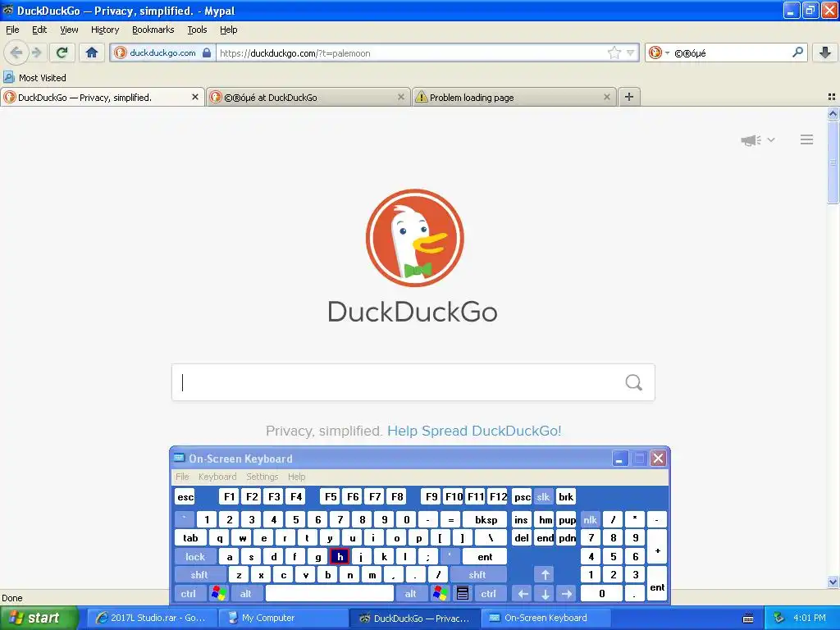
Task: Open the On-Screen Keyboard Keyboard menu
Action: [x=217, y=477]
